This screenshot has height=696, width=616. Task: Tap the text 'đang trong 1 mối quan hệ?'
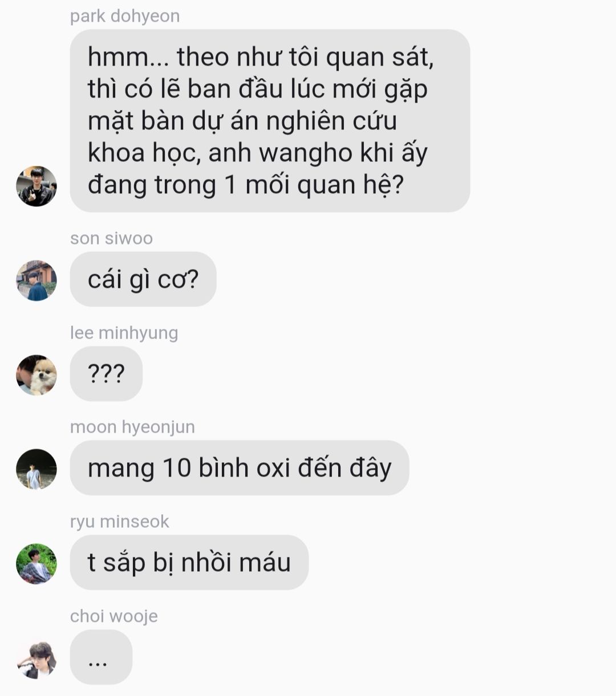click(x=246, y=185)
